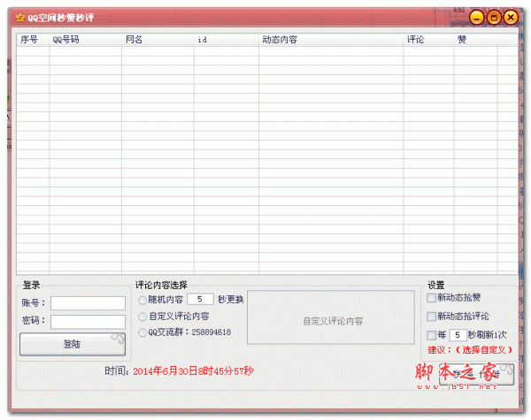Click the time text 2014年6月30日8时45分57秒
Viewport: 531px width, 420px height.
pos(193,371)
